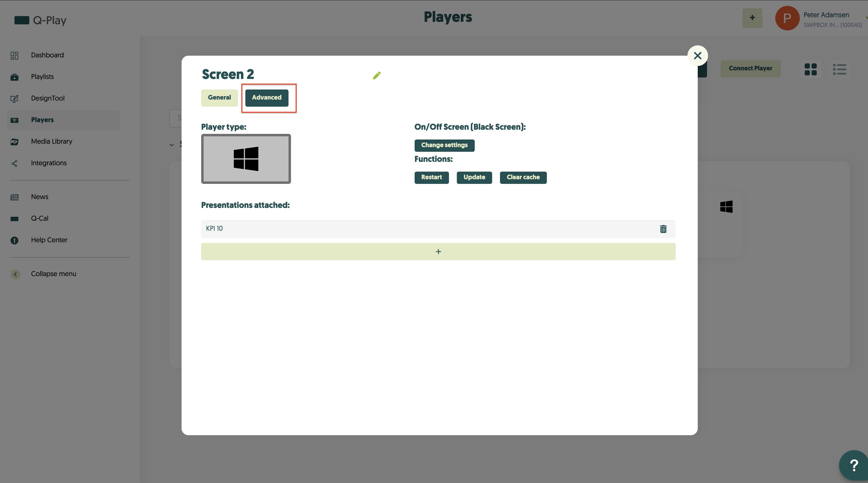This screenshot has height=483, width=868.
Task: Click the SWIPBOX IN... [100040] account text
Action: click(x=833, y=25)
